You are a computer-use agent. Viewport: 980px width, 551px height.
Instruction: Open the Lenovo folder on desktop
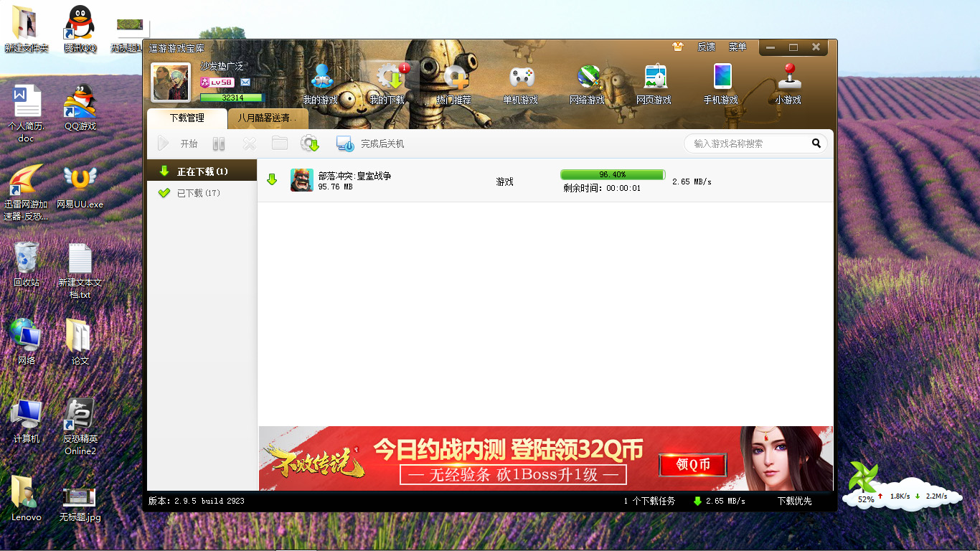pyautogui.click(x=27, y=499)
